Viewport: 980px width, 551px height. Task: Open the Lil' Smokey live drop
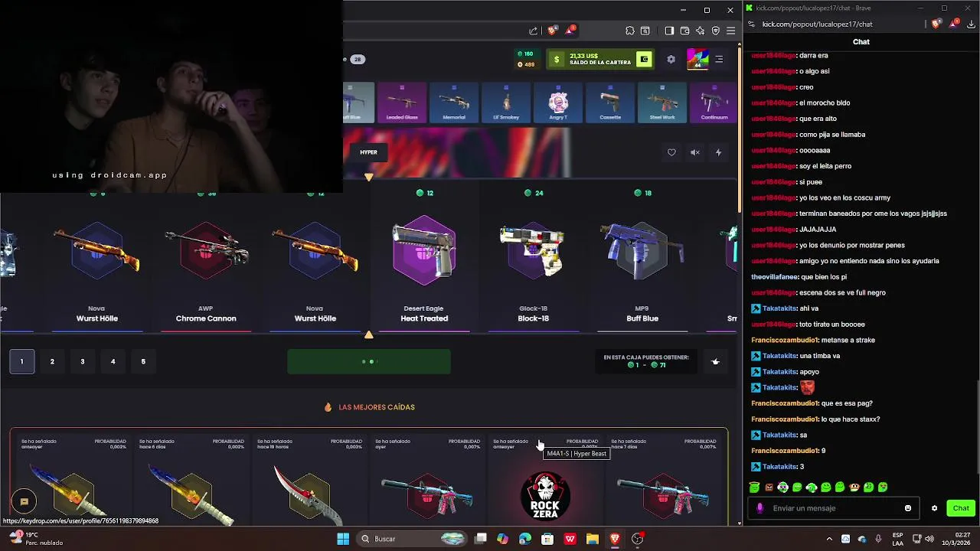pos(506,103)
